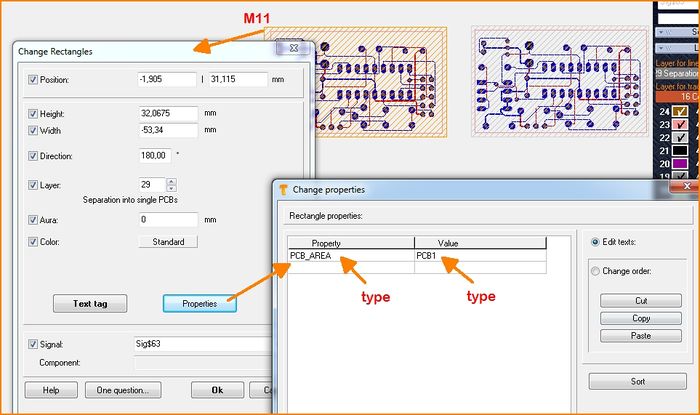This screenshot has width=700, height=415.
Task: Click the Copy button
Action: [x=640, y=318]
